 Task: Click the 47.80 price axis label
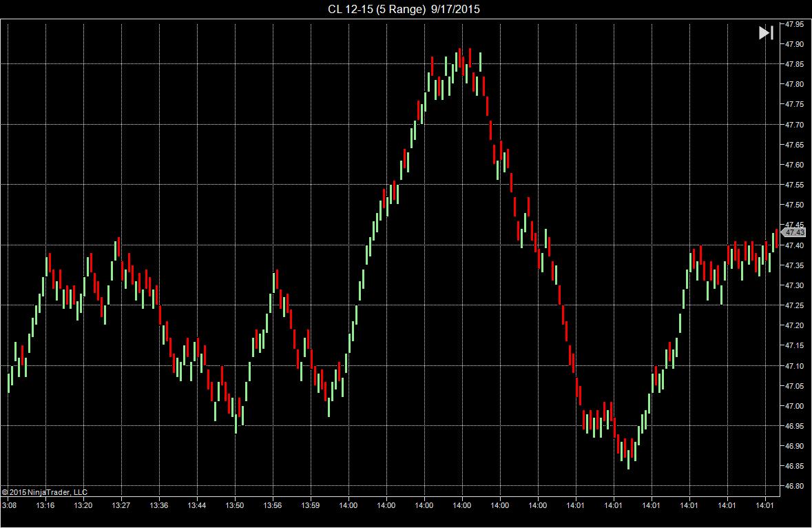[x=795, y=84]
